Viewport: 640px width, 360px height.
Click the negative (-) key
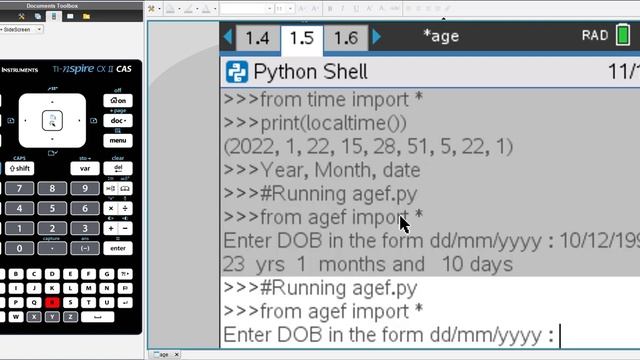click(84, 248)
